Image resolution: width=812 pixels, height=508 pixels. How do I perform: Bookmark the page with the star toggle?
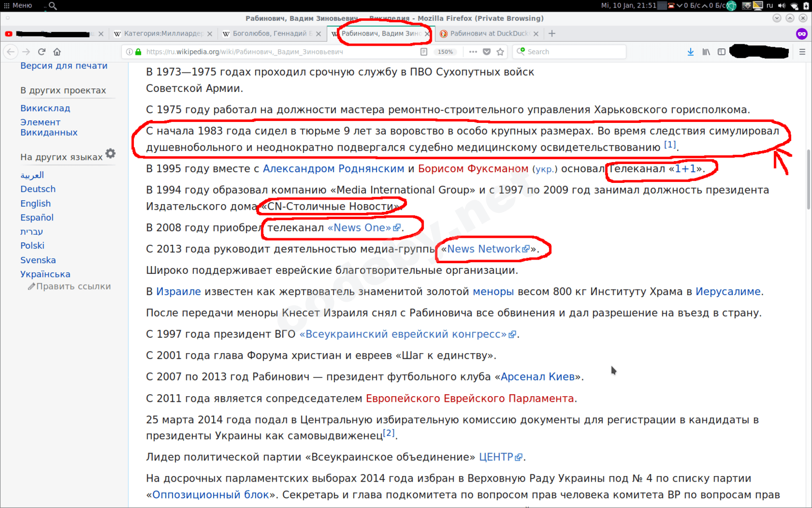501,51
